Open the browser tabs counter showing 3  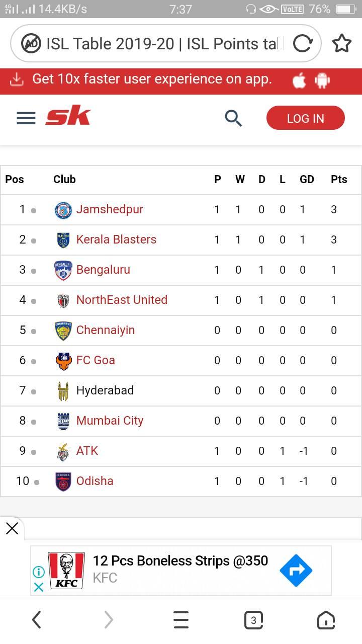point(253,620)
